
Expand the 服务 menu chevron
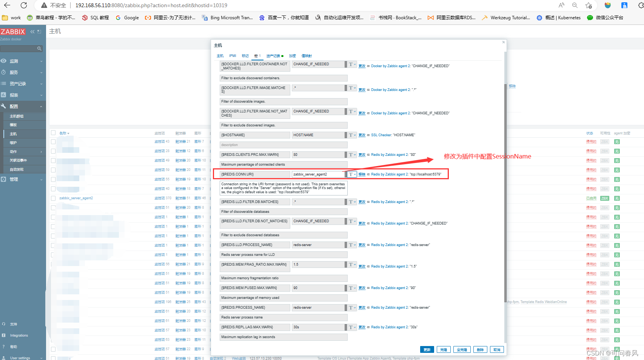[x=41, y=72]
